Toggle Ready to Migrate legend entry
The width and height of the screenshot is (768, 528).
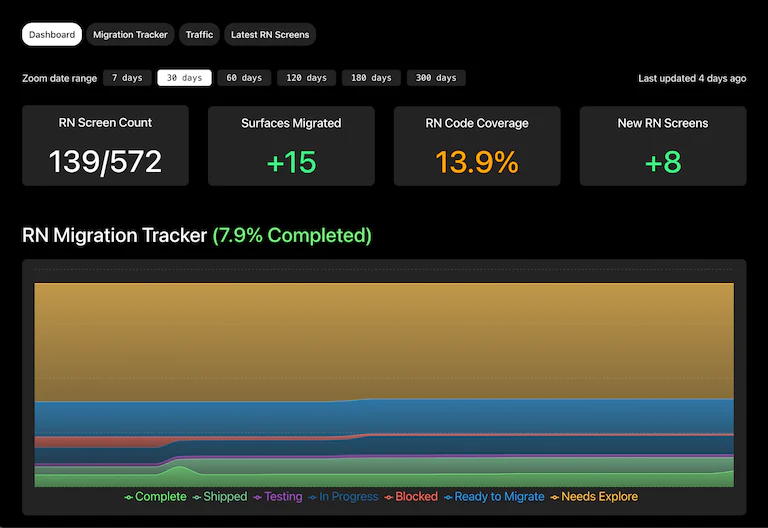coord(494,497)
